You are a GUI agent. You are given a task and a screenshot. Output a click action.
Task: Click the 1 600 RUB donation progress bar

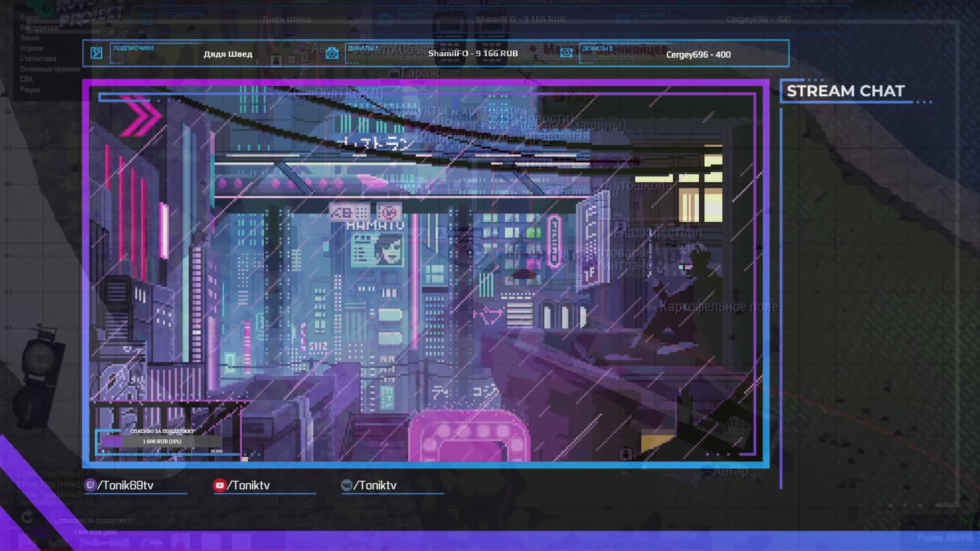pyautogui.click(x=162, y=441)
